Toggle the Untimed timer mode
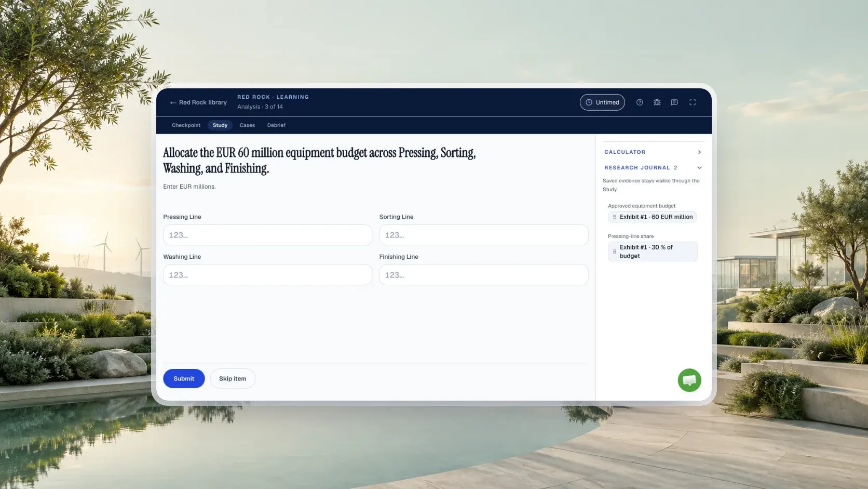This screenshot has height=489, width=868. point(602,102)
